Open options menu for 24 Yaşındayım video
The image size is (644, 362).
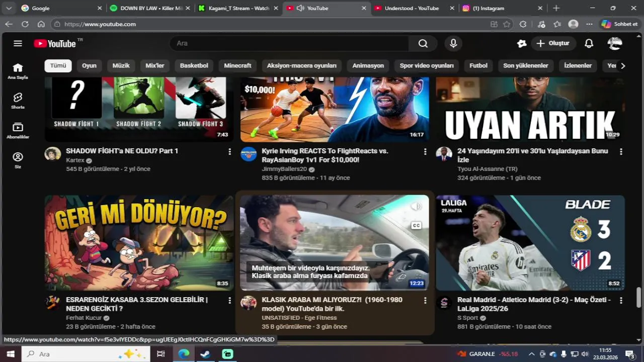pyautogui.click(x=621, y=151)
